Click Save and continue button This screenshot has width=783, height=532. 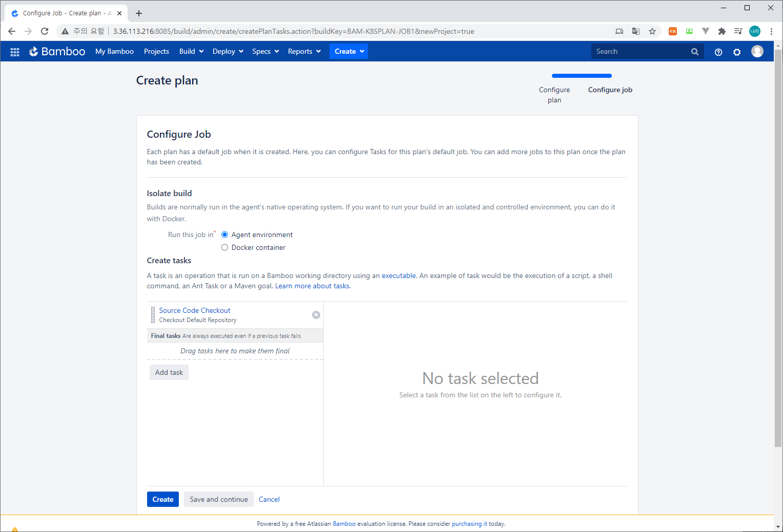[219, 499]
